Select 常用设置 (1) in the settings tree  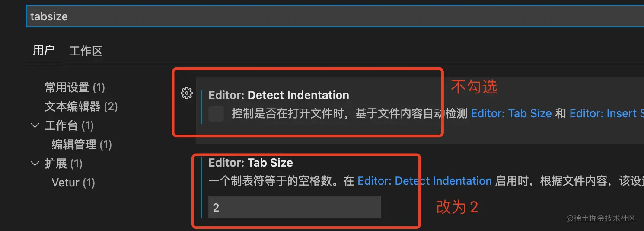click(x=75, y=88)
